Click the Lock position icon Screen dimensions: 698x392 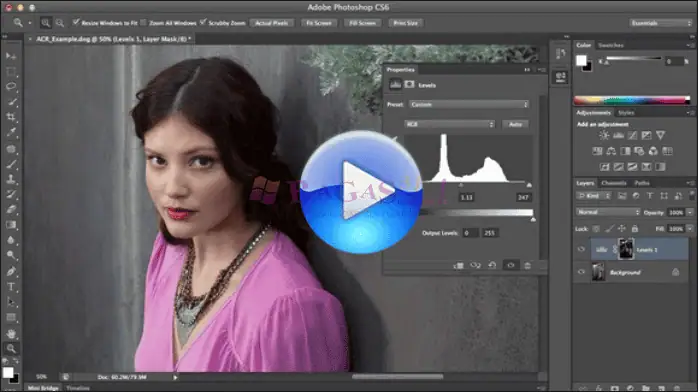point(622,229)
